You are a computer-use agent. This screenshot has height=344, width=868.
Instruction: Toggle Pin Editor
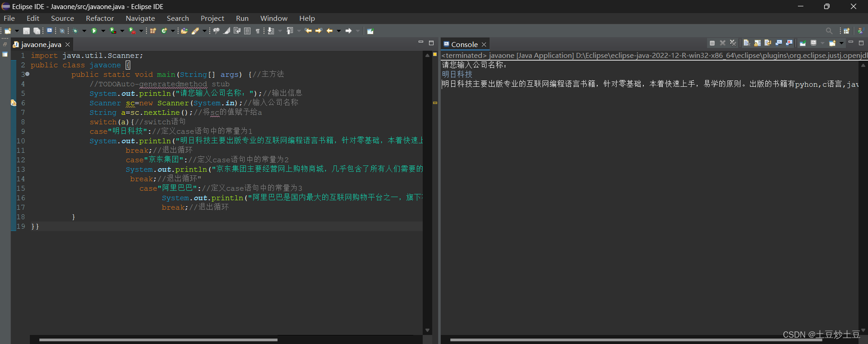click(370, 31)
